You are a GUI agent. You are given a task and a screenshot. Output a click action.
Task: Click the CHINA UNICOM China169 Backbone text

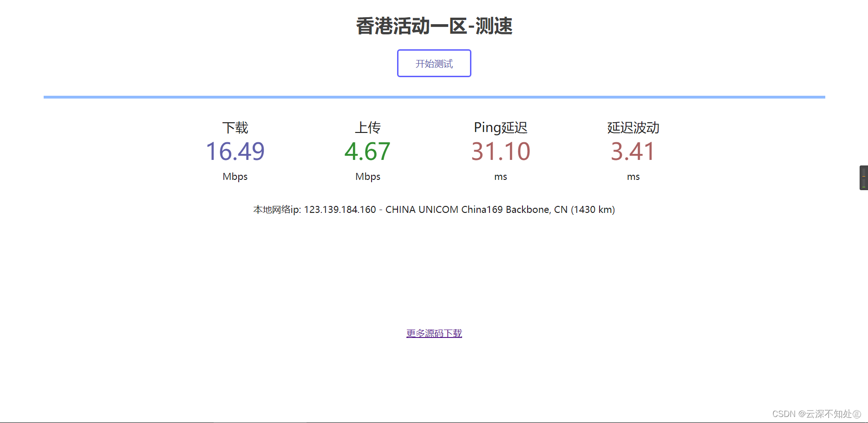pos(468,210)
